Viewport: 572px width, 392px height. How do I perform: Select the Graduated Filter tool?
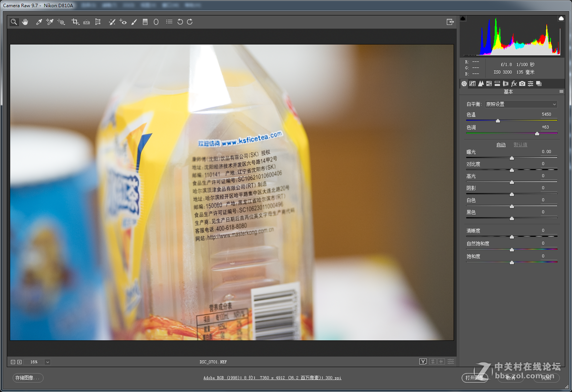coord(145,22)
